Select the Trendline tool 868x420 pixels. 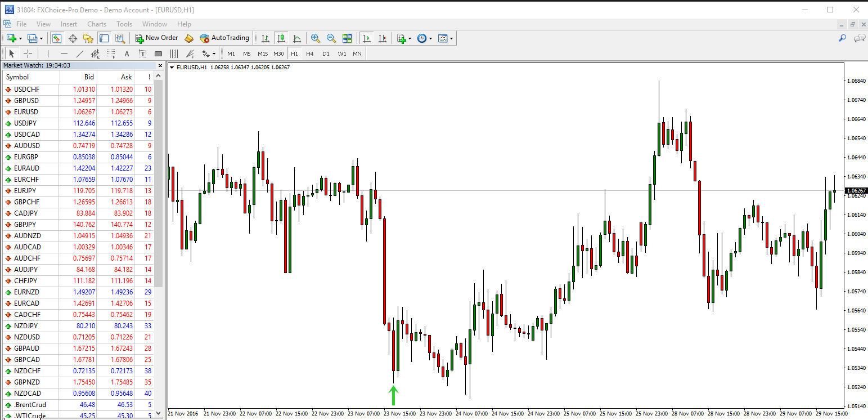coord(80,53)
